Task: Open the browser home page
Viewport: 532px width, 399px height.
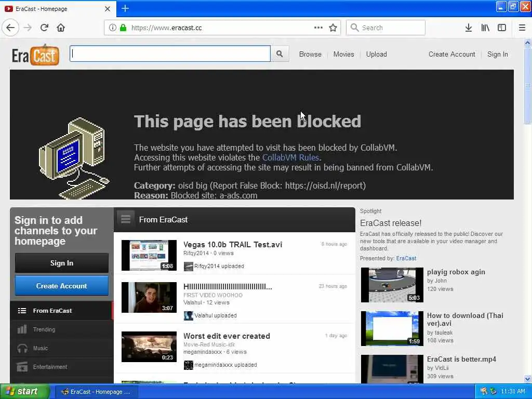Action: (x=61, y=28)
